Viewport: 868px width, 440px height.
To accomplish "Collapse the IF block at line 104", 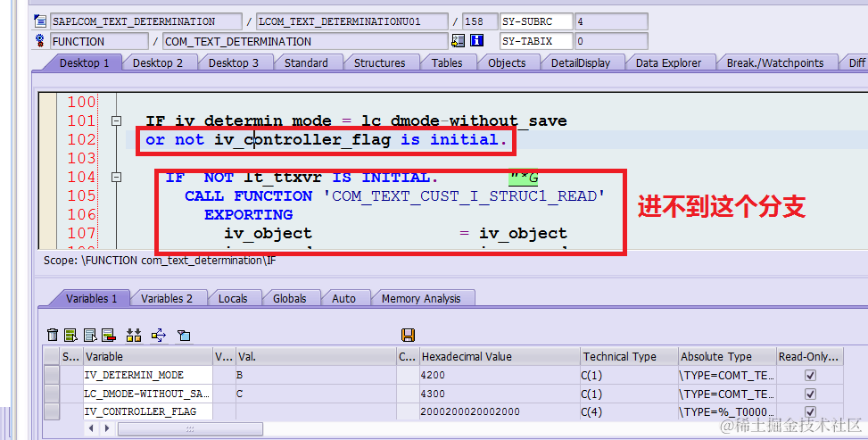I will coord(116,177).
